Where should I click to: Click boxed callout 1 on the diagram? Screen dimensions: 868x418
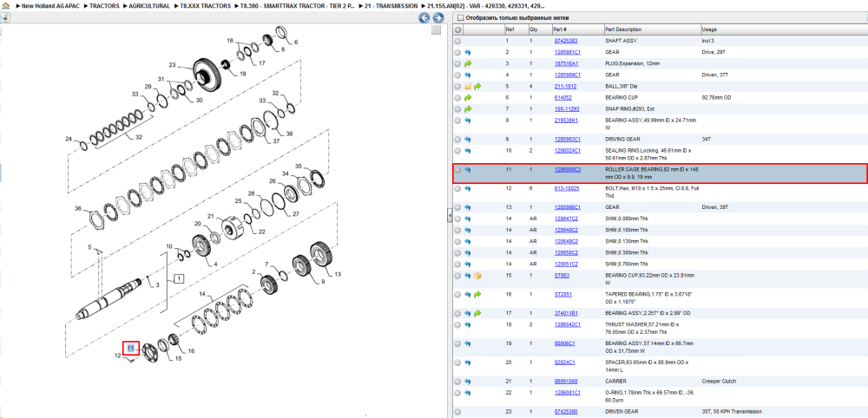[x=179, y=278]
